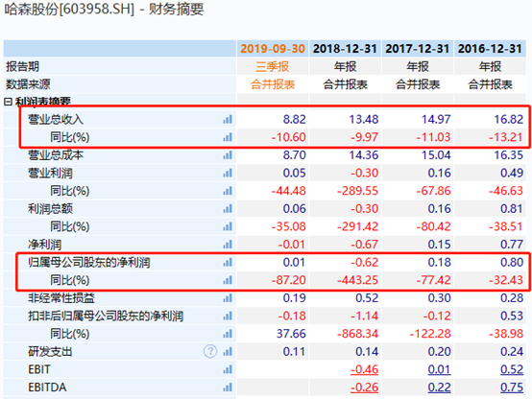Viewport: 532px width, 399px height.
Task: Click net profit value -0.67
Action: click(x=364, y=245)
